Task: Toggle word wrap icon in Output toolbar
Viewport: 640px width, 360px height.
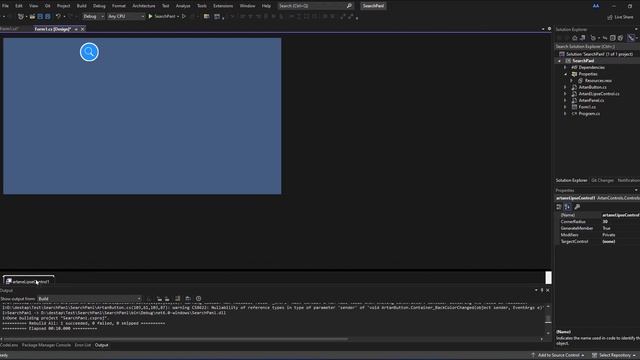Action: click(188, 299)
